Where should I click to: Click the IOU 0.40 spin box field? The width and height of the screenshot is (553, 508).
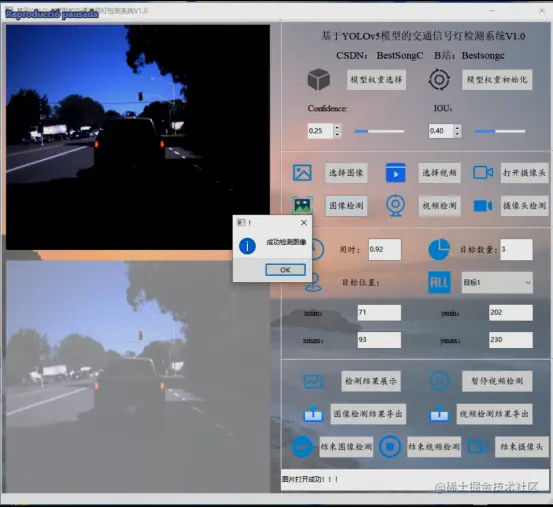pos(441,131)
